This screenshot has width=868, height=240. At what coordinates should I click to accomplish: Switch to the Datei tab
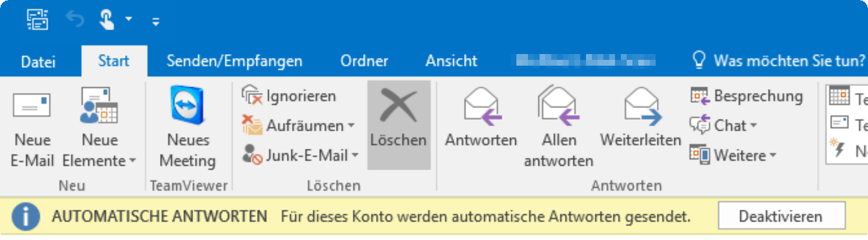point(38,61)
